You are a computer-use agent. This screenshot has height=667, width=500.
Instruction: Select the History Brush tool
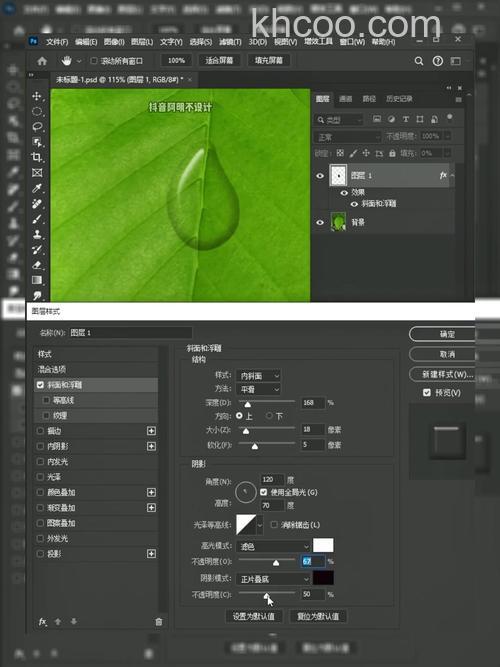pos(37,250)
